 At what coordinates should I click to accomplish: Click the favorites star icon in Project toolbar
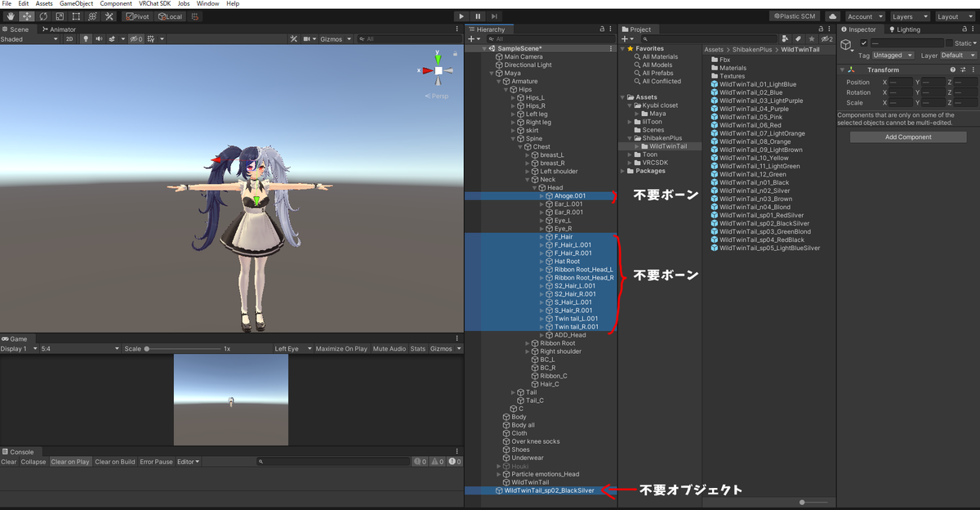click(812, 38)
